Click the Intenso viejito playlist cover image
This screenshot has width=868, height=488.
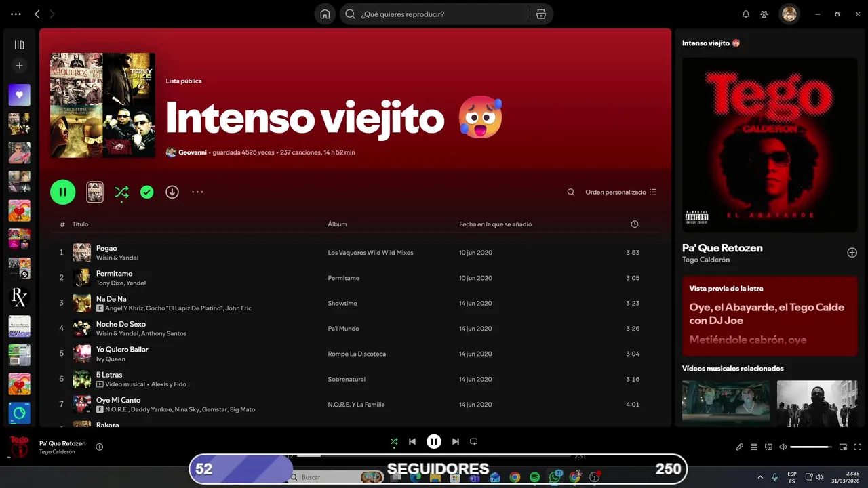click(102, 105)
